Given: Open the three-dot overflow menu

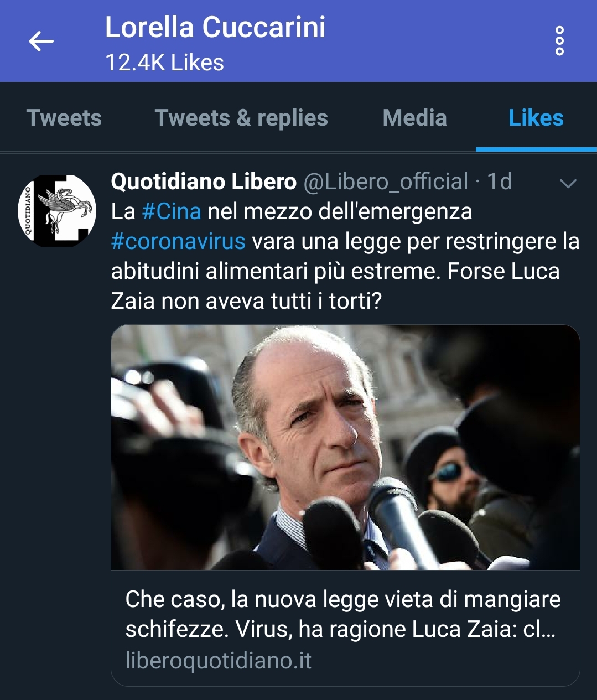Looking at the screenshot, I should tap(559, 41).
